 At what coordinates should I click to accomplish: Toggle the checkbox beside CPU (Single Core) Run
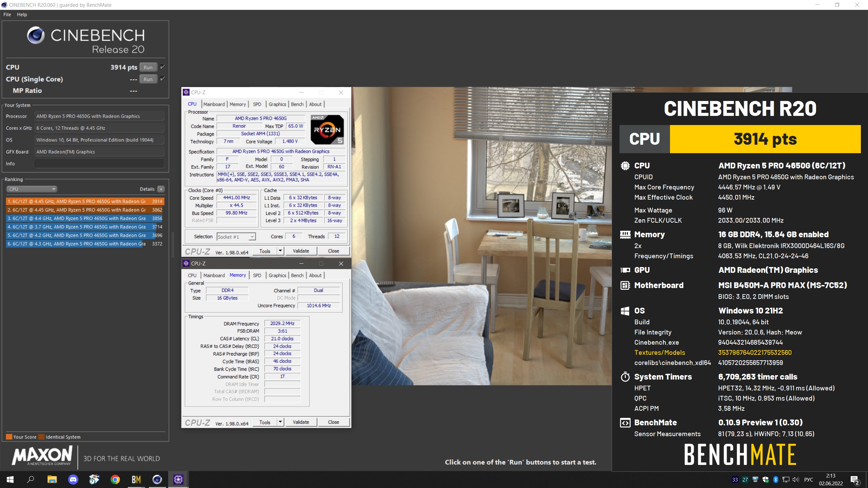tap(162, 79)
